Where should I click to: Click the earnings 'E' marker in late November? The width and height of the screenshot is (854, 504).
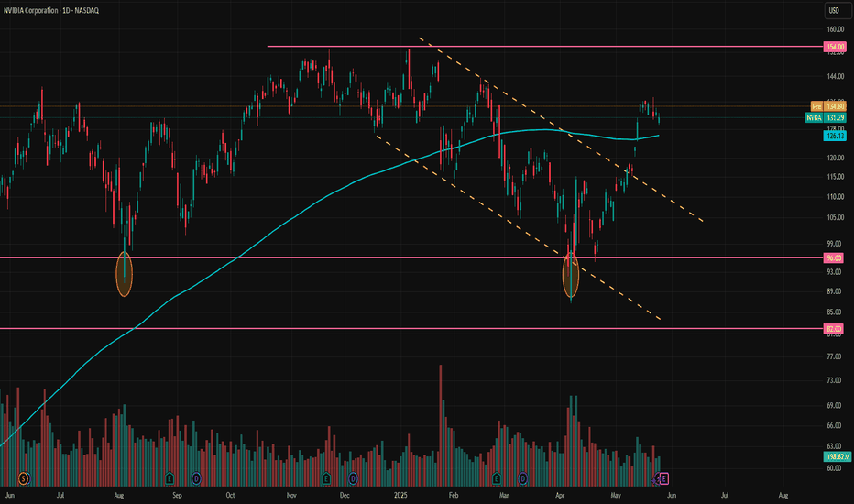pyautogui.click(x=325, y=479)
